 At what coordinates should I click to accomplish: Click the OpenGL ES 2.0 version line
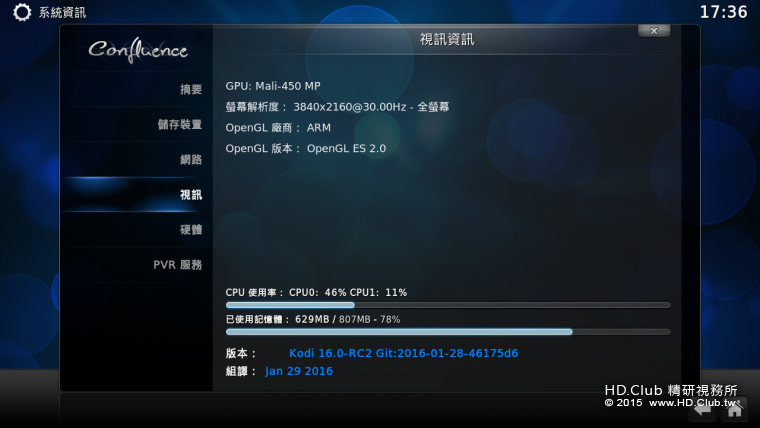pos(306,149)
